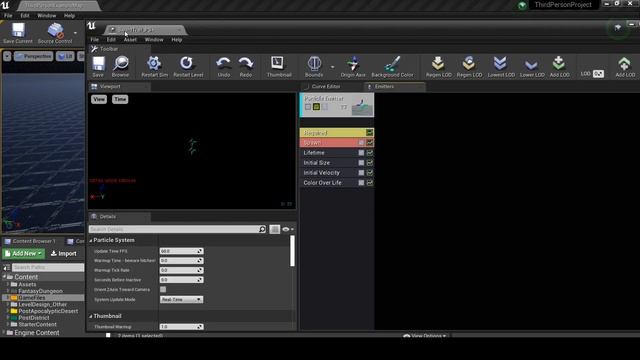Viewport: 640px width, 360px height.
Task: Click the Redo arrow icon
Action: coord(246,64)
